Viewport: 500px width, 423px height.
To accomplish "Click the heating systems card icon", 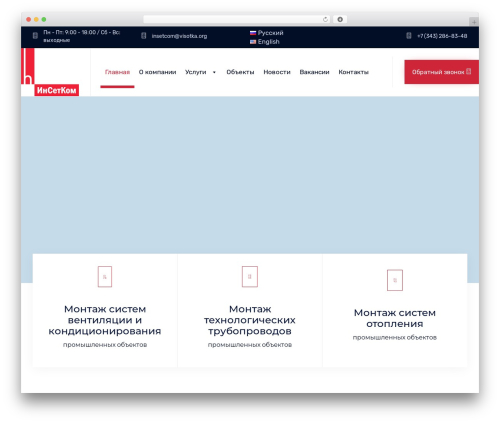I will (x=395, y=280).
